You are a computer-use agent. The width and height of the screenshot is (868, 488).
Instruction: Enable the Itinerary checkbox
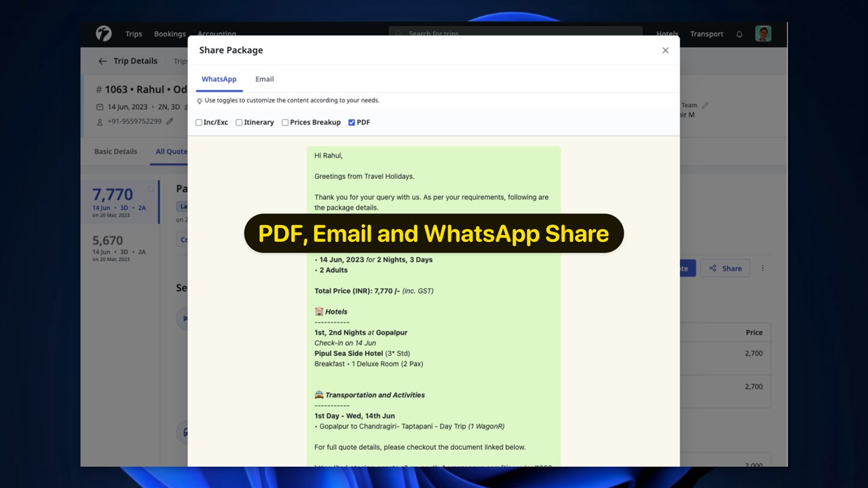(x=239, y=123)
